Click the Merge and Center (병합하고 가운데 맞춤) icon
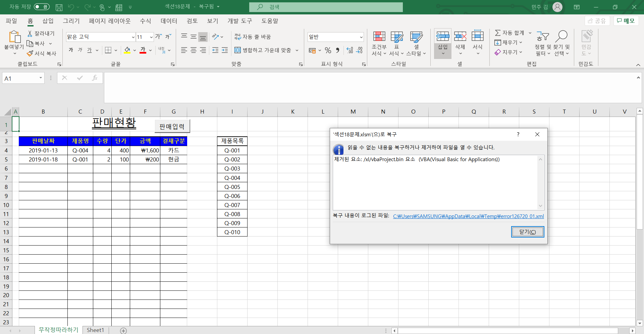Image resolution: width=644 pixels, height=334 pixels. 237,50
